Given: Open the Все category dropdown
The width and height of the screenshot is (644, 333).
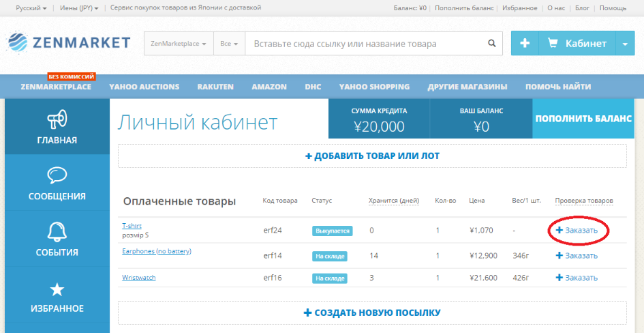Looking at the screenshot, I should [x=229, y=43].
